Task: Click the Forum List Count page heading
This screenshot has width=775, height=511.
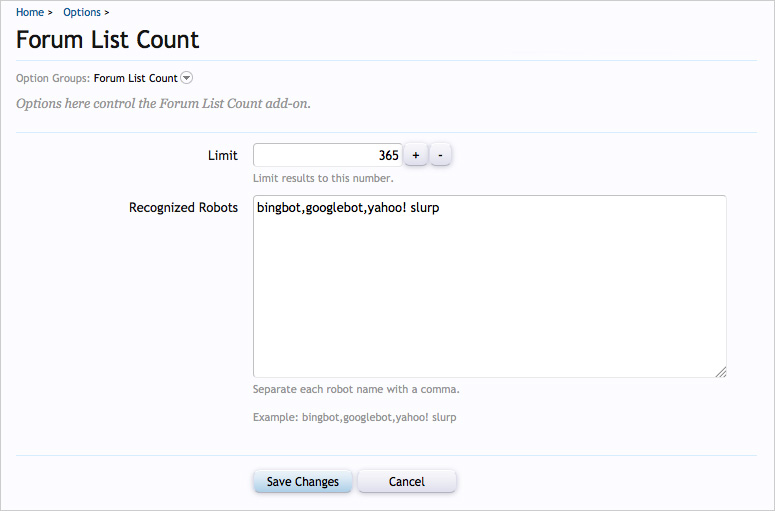Action: (x=107, y=40)
